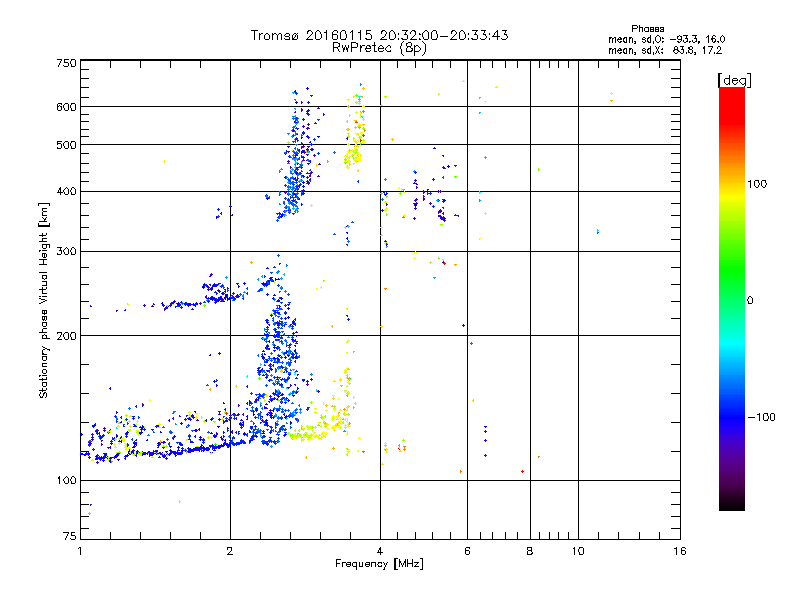Click the 300 height tick label
The image size is (800, 600).
point(66,252)
